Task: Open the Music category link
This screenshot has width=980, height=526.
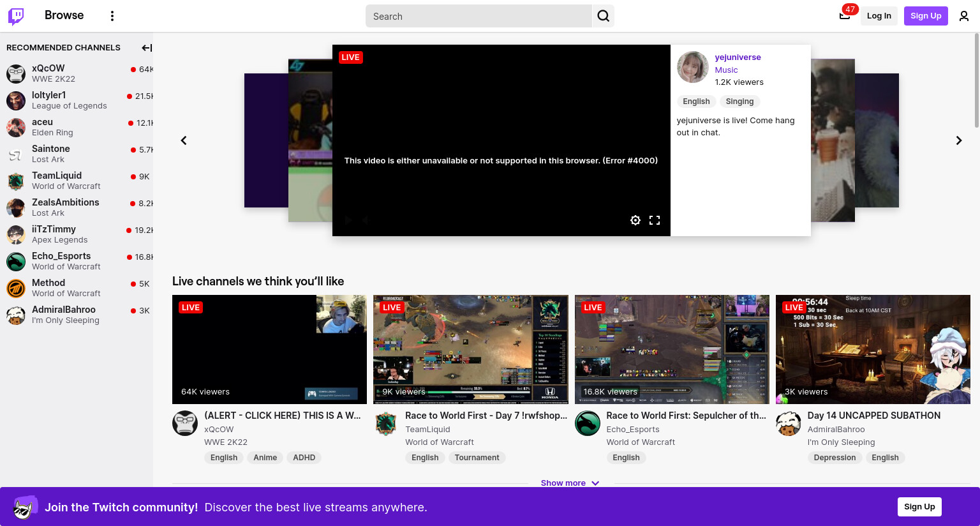Action: point(726,70)
